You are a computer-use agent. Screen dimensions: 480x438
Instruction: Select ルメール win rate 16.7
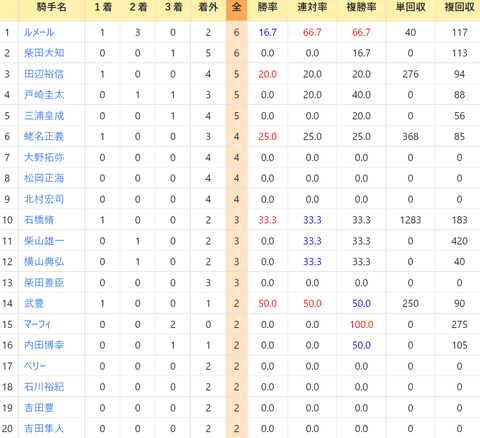(268, 32)
